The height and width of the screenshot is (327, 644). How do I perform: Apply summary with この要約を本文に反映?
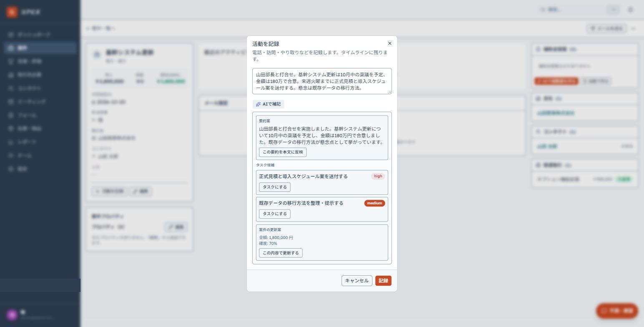(x=283, y=152)
